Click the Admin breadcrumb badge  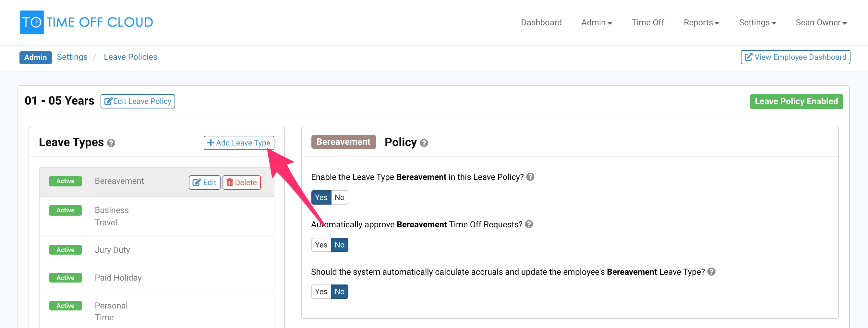[x=35, y=57]
